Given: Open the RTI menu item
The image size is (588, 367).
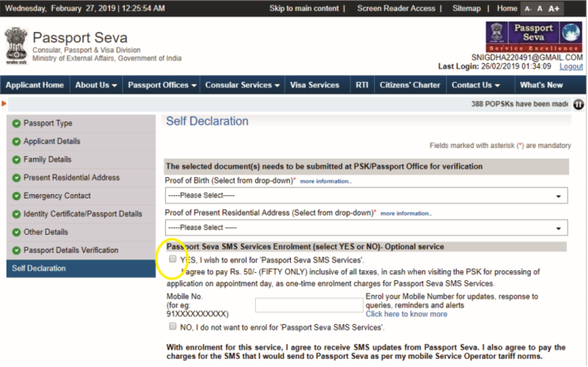Looking at the screenshot, I should (x=362, y=85).
